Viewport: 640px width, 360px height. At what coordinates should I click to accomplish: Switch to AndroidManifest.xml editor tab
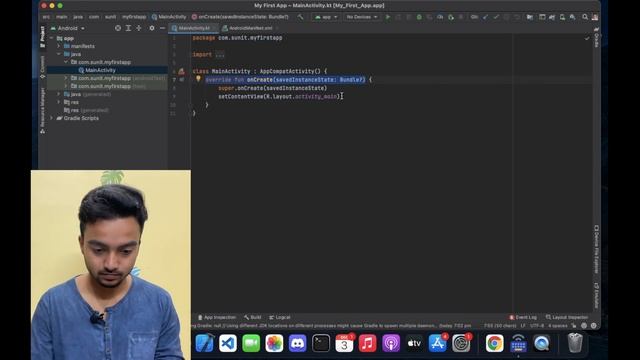tap(250, 28)
